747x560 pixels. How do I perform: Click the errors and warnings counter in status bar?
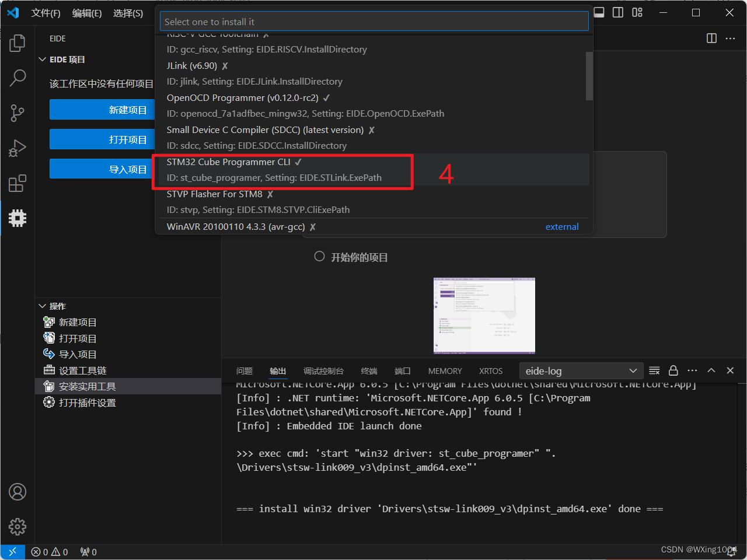point(50,551)
